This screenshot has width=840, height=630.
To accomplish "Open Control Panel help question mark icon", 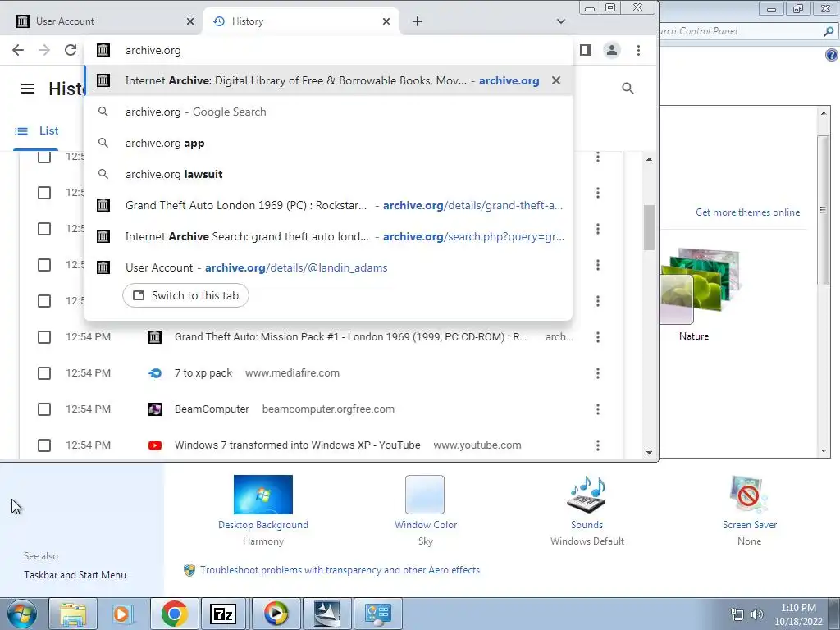I will click(x=832, y=55).
